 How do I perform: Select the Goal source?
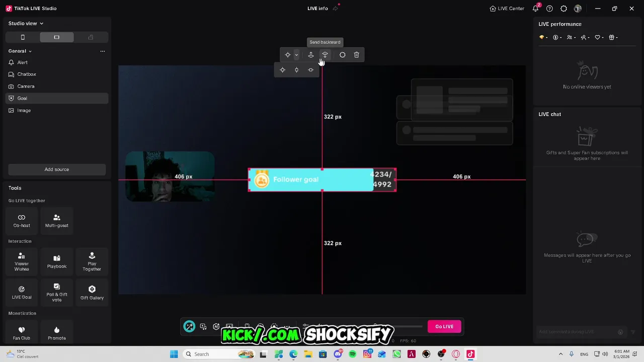(57, 99)
